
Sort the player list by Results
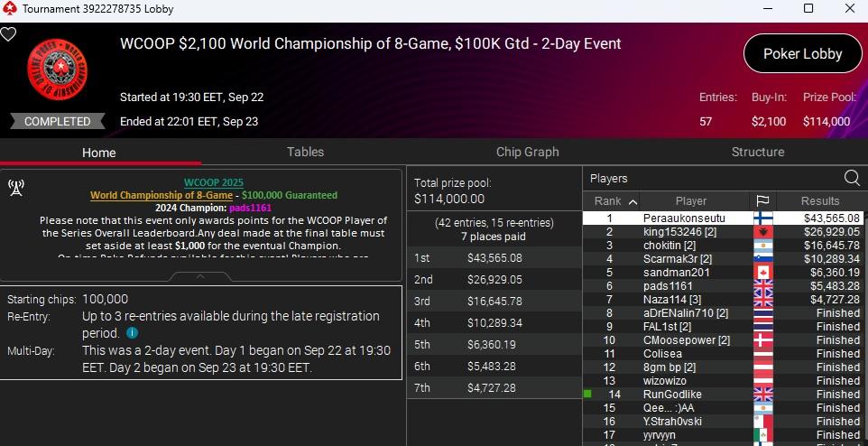pyautogui.click(x=819, y=201)
